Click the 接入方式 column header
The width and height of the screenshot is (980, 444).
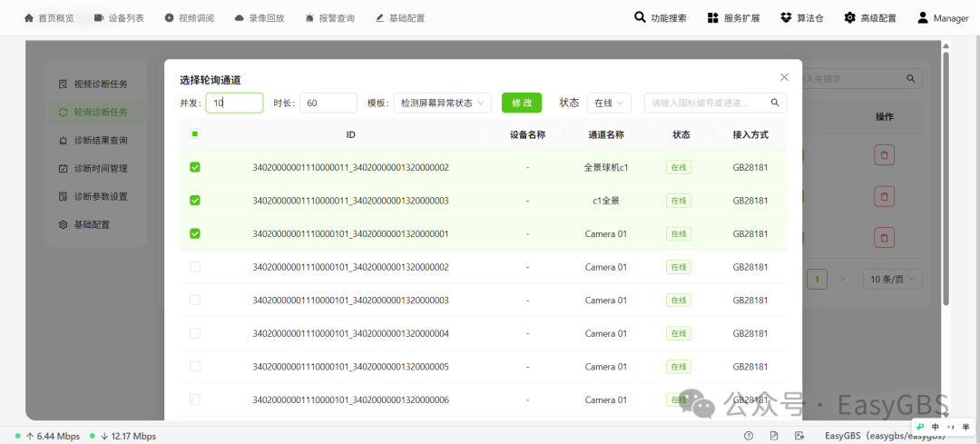click(x=750, y=134)
